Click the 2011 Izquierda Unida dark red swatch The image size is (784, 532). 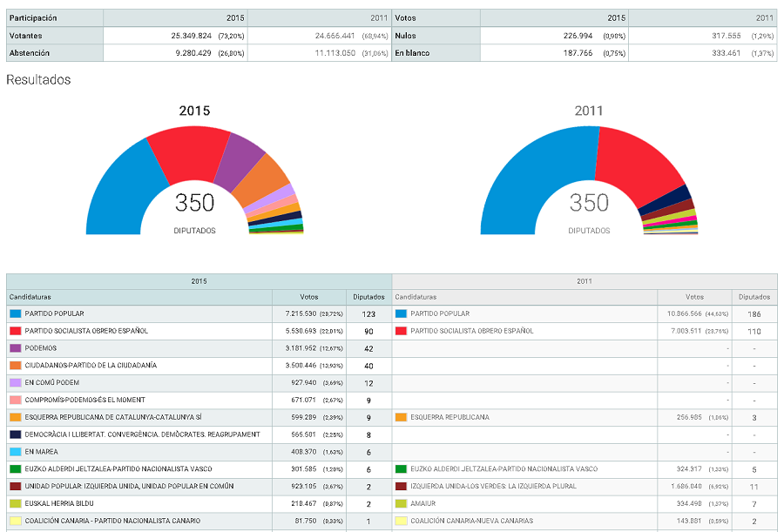401,487
